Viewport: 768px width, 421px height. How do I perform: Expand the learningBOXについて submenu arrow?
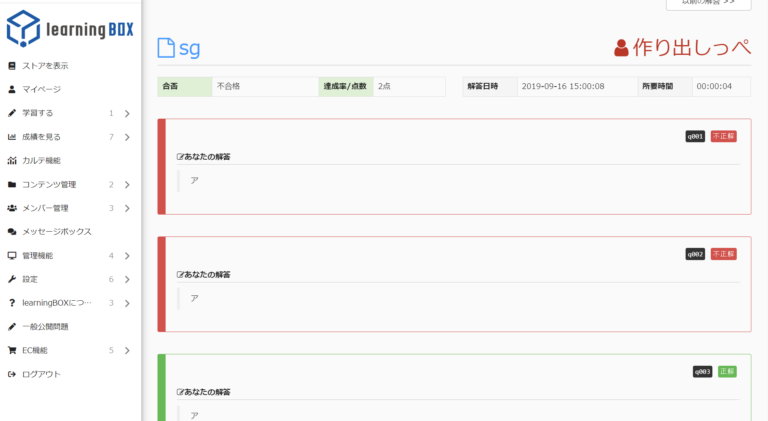point(127,303)
